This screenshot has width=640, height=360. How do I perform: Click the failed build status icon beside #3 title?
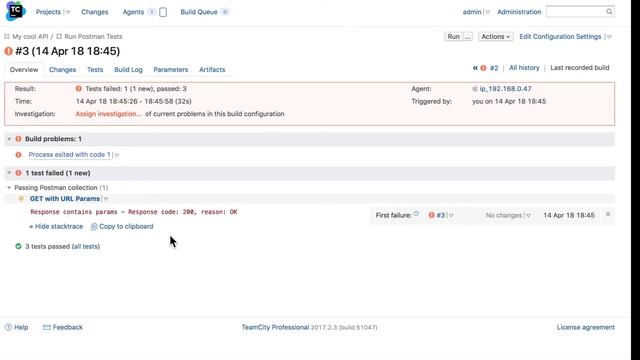pyautogui.click(x=9, y=51)
